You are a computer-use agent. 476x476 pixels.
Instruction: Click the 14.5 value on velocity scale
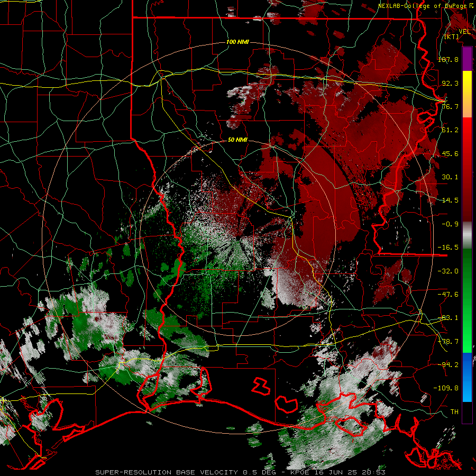(x=450, y=200)
